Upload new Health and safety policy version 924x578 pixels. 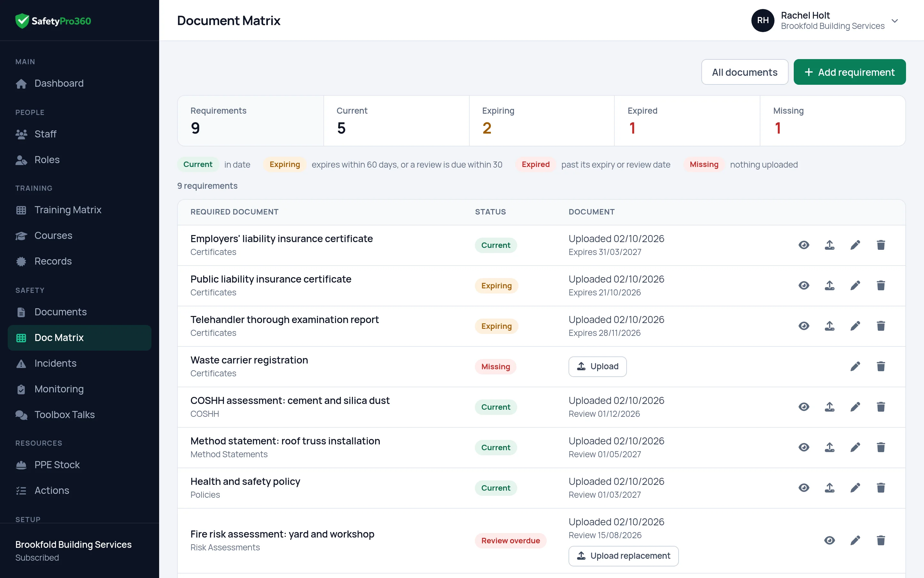829,488
